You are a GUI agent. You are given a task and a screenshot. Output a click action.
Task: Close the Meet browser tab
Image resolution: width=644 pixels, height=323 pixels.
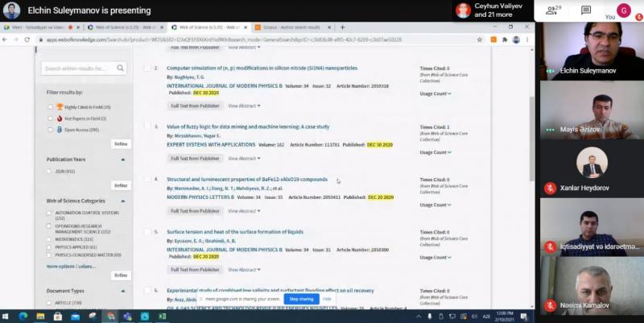78,27
